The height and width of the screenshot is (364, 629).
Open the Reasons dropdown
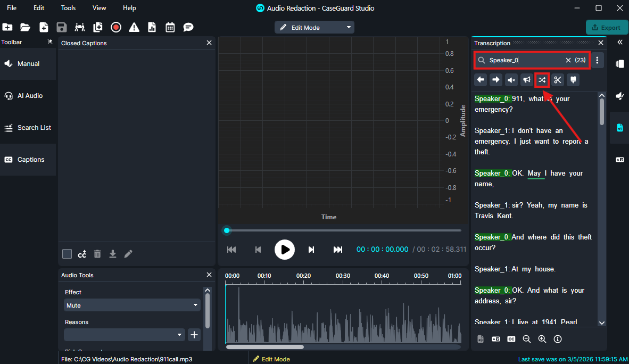(124, 335)
